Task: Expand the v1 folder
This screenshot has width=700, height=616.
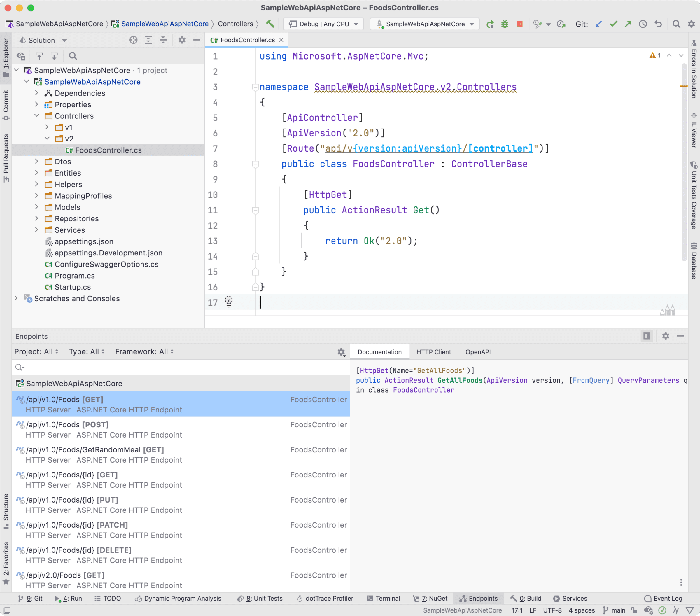Action: point(47,127)
